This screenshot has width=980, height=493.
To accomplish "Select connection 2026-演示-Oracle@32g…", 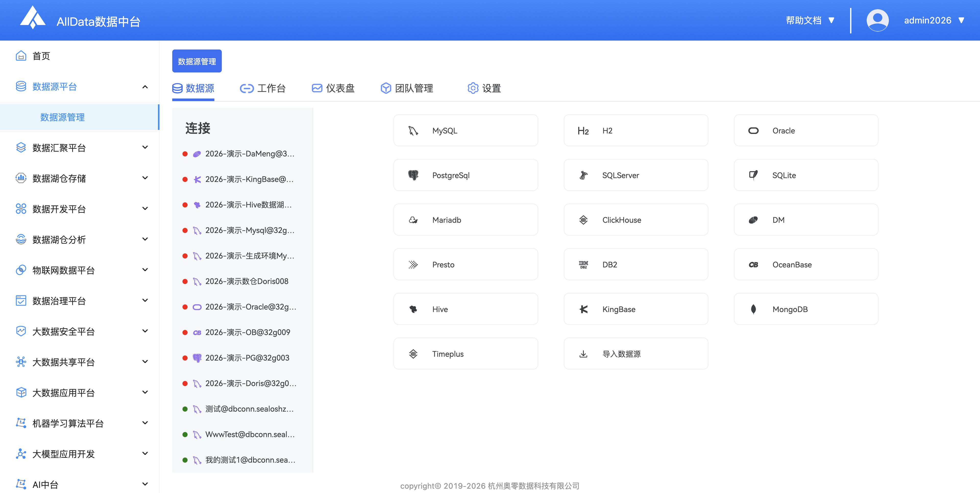I will pyautogui.click(x=242, y=307).
